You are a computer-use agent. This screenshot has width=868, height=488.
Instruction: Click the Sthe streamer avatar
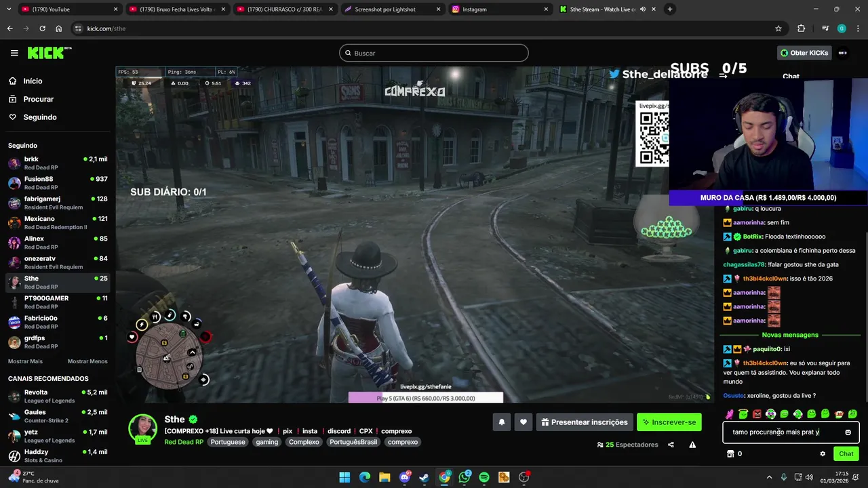[142, 428]
